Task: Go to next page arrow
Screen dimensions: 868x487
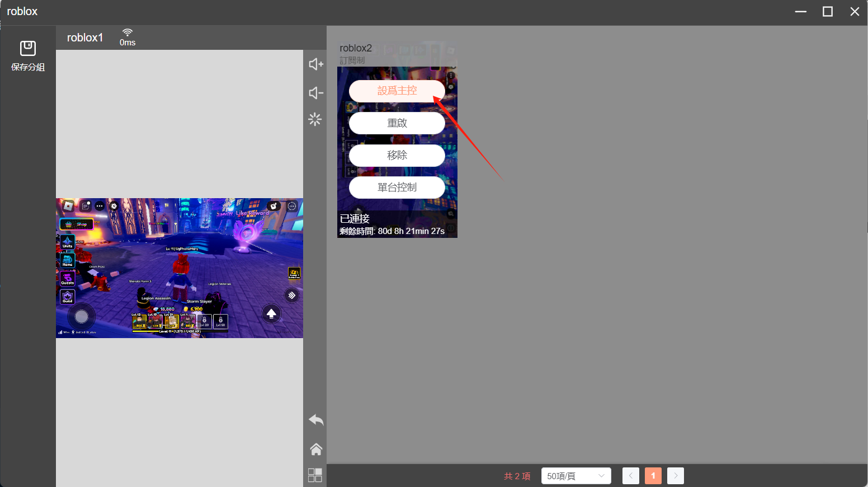Action: [x=676, y=476]
